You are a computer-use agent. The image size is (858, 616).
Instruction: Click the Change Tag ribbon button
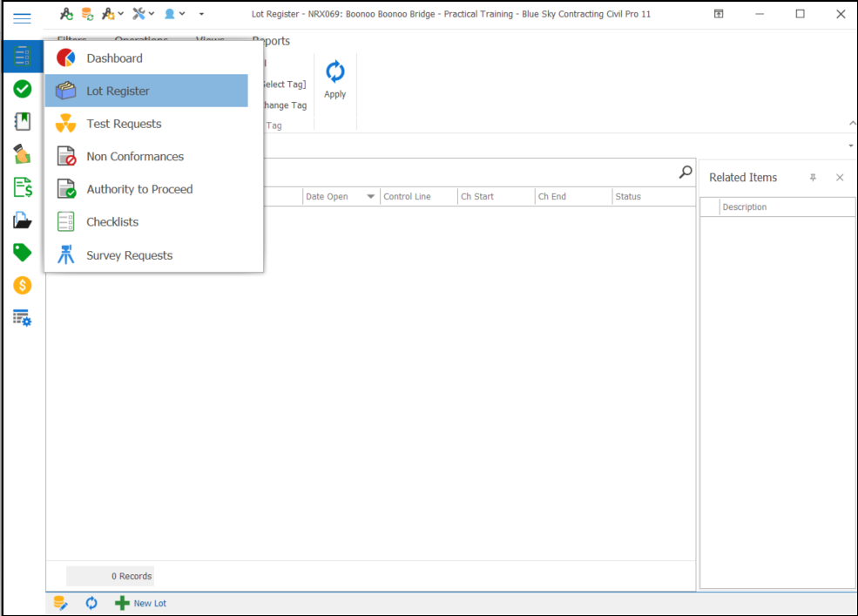pyautogui.click(x=285, y=105)
